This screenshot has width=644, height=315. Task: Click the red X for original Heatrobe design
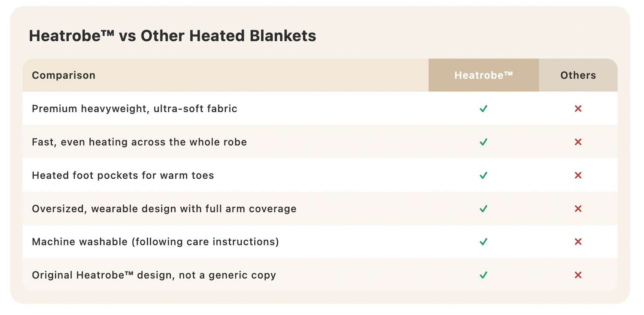coord(578,275)
